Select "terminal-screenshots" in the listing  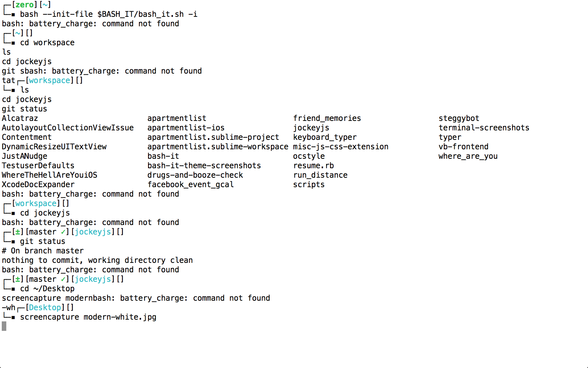pyautogui.click(x=484, y=128)
